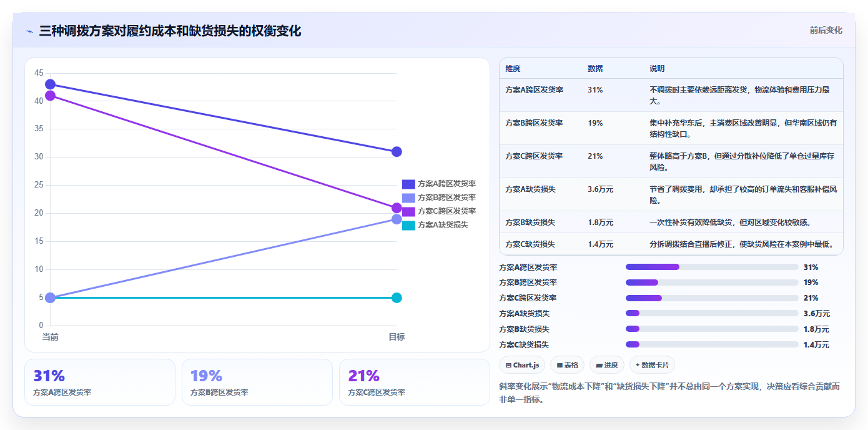The height and width of the screenshot is (430, 868).
Task: Click description 一次性补货有效降低缺货
Action: click(730, 222)
